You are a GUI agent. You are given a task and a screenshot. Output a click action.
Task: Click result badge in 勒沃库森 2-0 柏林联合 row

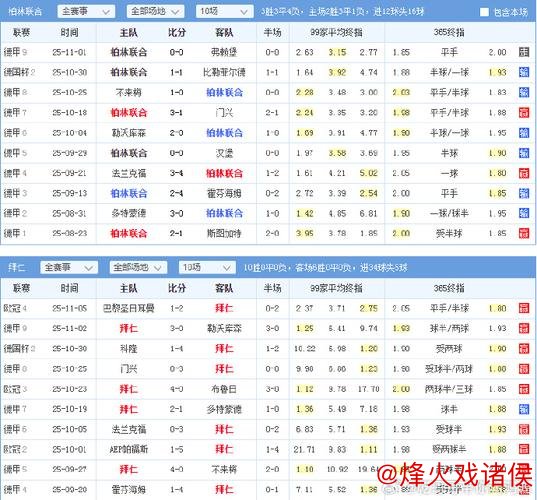coord(524,133)
